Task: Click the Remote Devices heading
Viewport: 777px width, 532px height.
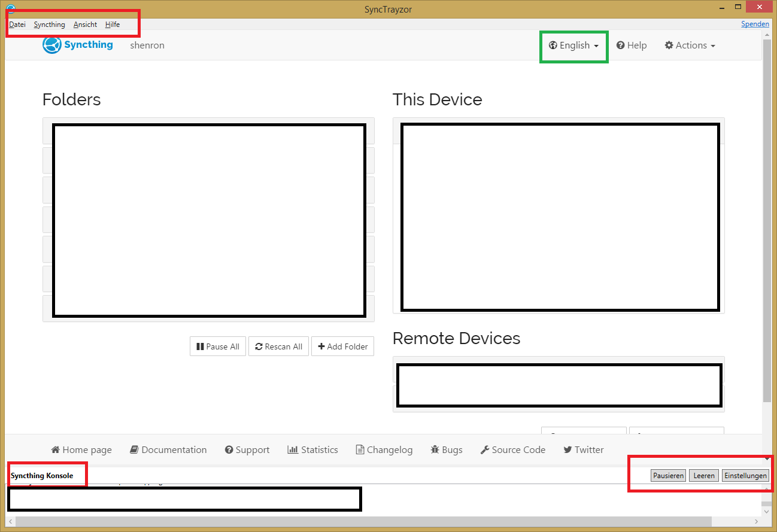Action: pos(457,338)
